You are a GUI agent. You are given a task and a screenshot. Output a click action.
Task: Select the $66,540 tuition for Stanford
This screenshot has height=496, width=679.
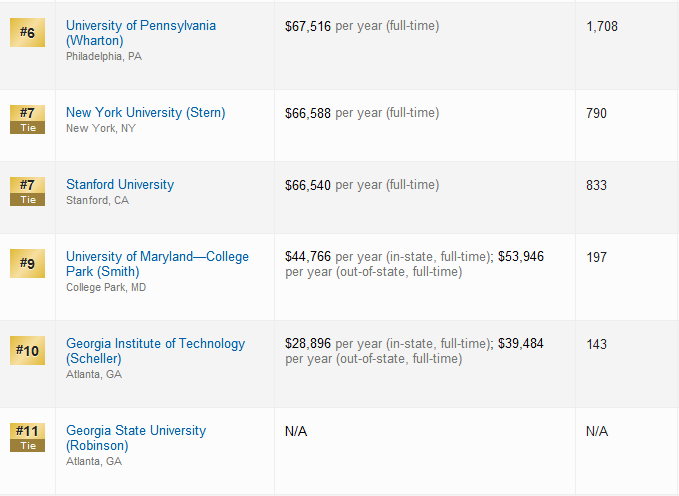point(308,185)
